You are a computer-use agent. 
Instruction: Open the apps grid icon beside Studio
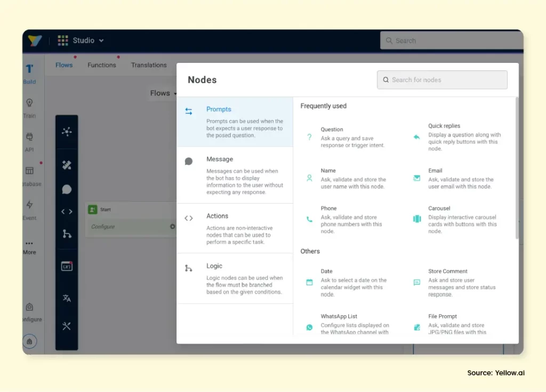[x=63, y=41]
